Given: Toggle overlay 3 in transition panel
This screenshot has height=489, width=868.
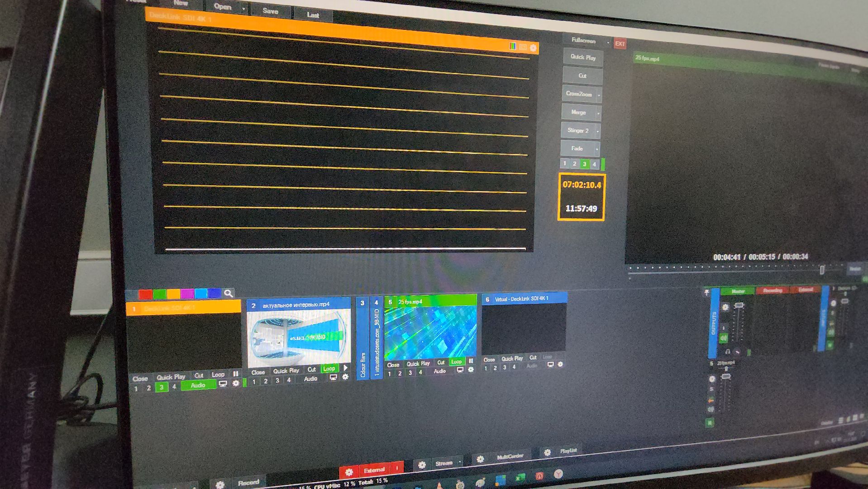Looking at the screenshot, I should click(x=584, y=164).
